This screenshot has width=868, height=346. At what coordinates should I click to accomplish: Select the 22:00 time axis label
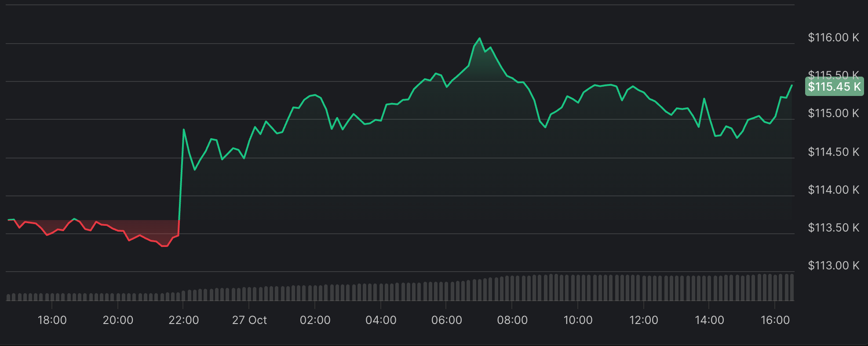click(183, 320)
